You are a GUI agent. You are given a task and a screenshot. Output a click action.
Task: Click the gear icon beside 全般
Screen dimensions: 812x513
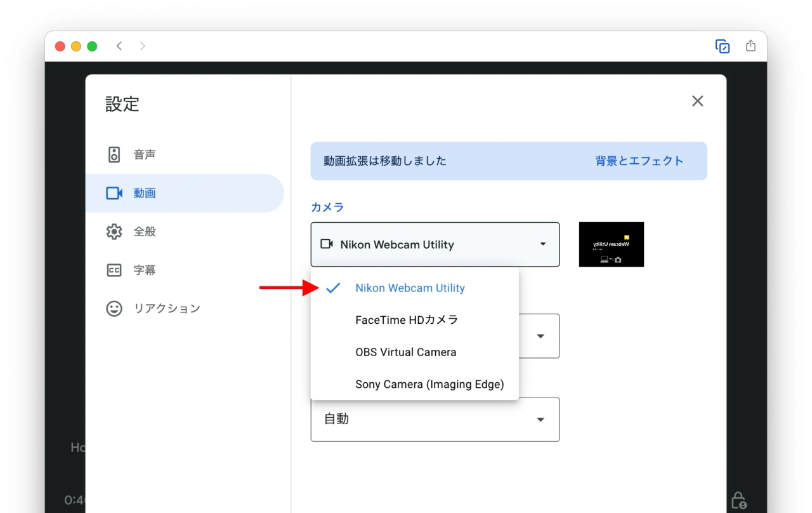[114, 232]
